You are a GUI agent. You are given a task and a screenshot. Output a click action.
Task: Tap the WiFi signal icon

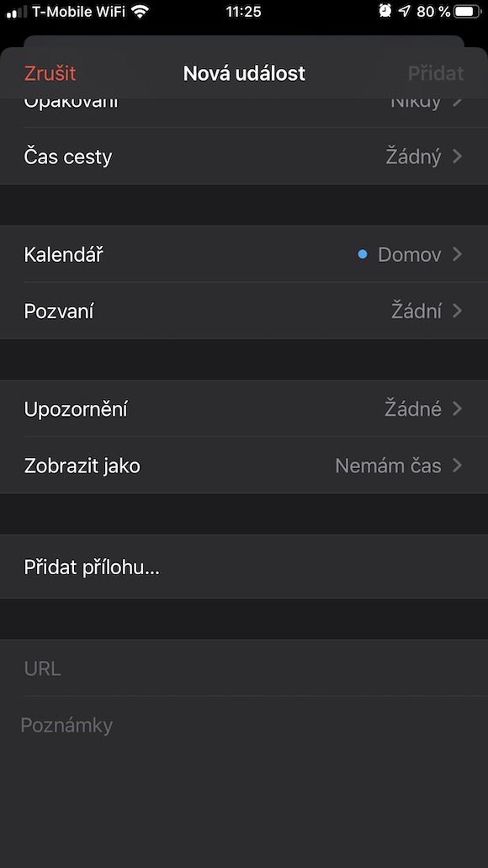141,11
